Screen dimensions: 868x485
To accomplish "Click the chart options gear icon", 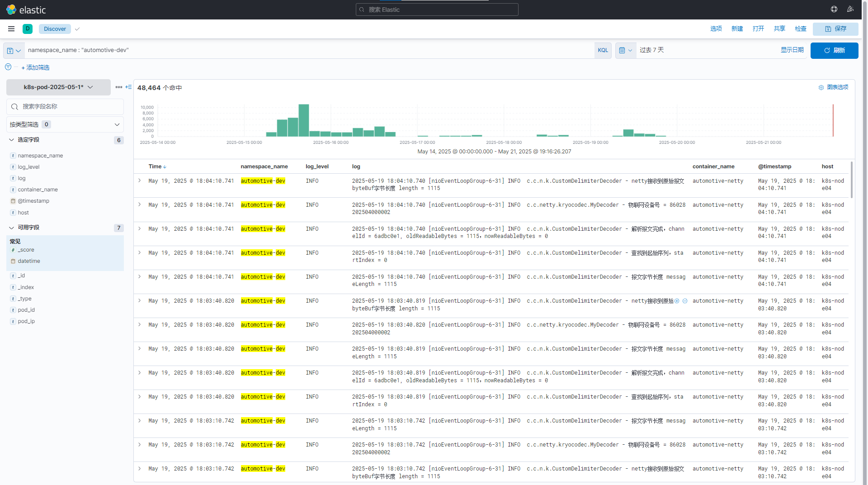I will coord(821,87).
